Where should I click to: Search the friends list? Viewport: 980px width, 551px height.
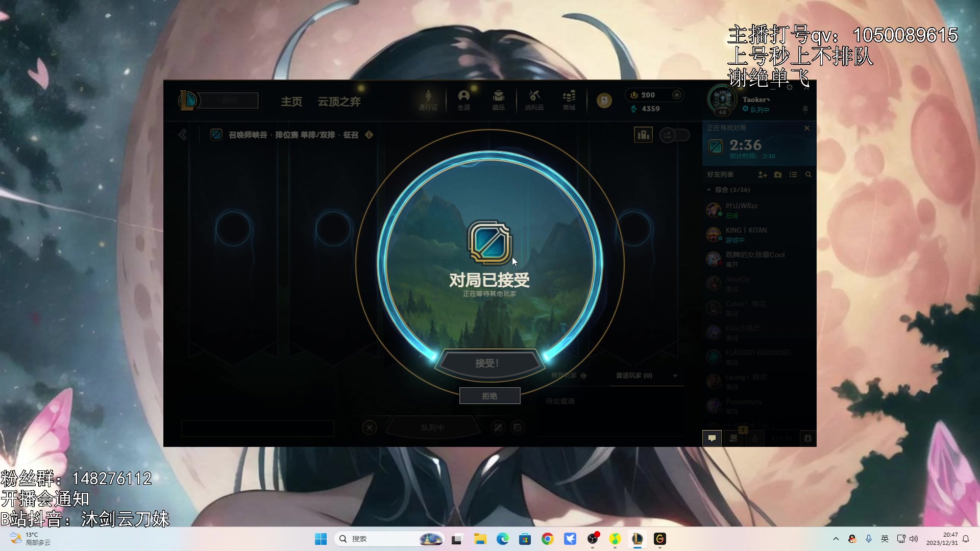pyautogui.click(x=808, y=174)
